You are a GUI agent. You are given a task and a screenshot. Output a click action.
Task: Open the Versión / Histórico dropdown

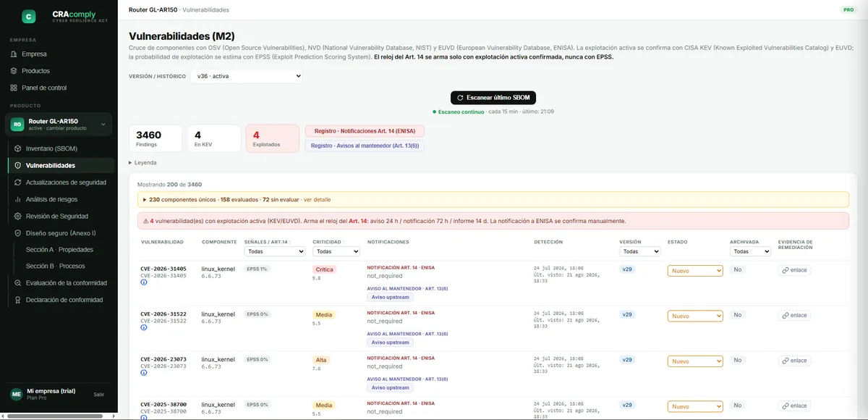click(x=246, y=76)
